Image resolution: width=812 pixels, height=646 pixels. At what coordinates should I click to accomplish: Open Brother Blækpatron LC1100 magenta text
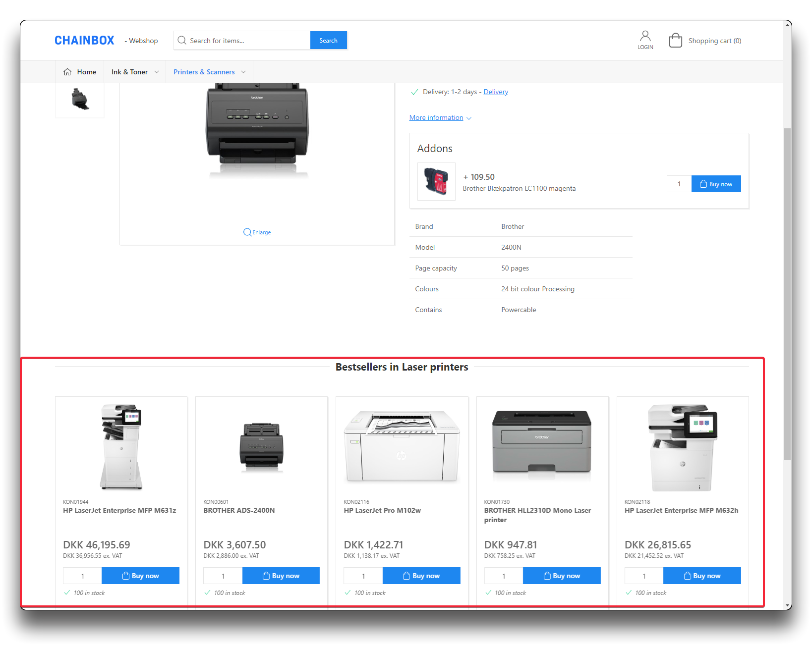coord(519,188)
